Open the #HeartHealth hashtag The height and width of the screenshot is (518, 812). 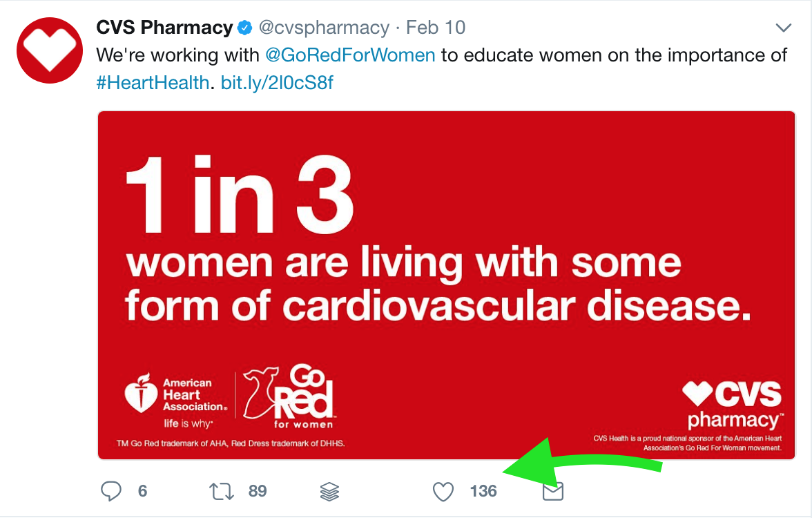[x=153, y=82]
